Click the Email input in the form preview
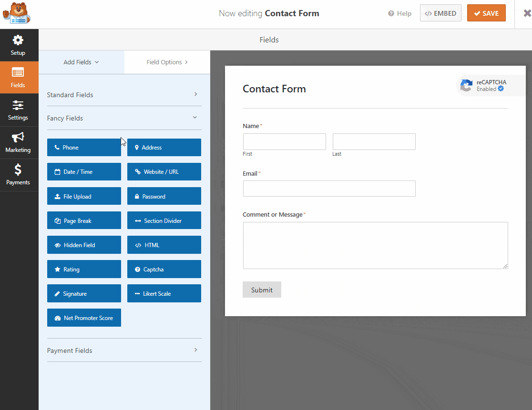The width and height of the screenshot is (532, 410). 329,189
